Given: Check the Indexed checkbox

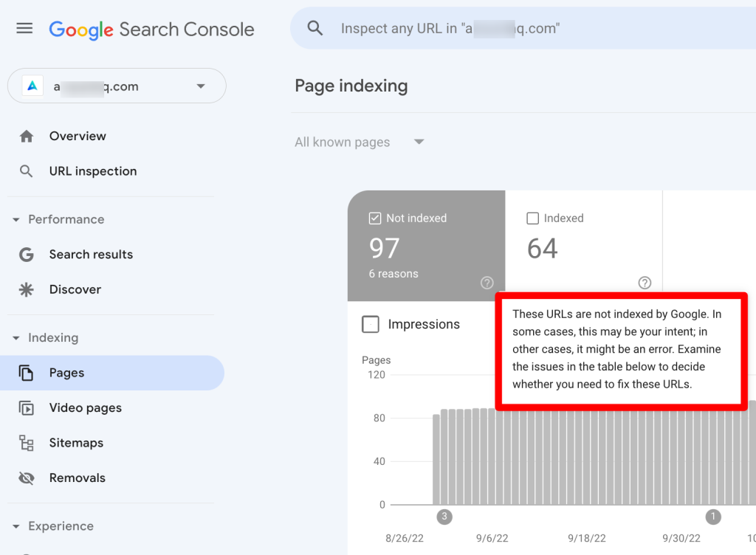Looking at the screenshot, I should 533,218.
